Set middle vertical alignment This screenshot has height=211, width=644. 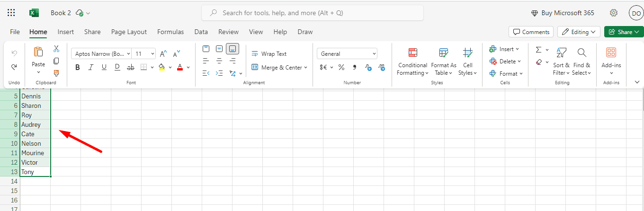(219, 49)
